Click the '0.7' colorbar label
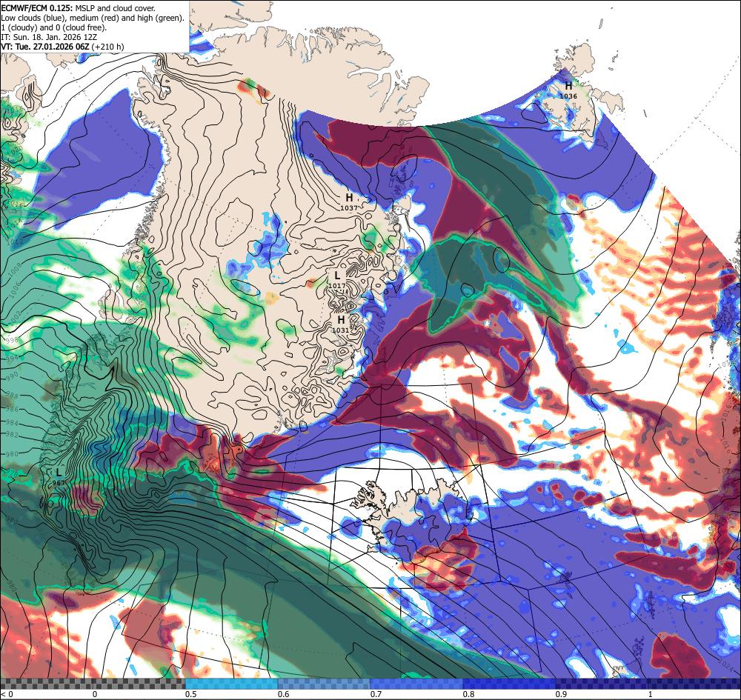Screen dimensions: 741x700 [x=376, y=694]
